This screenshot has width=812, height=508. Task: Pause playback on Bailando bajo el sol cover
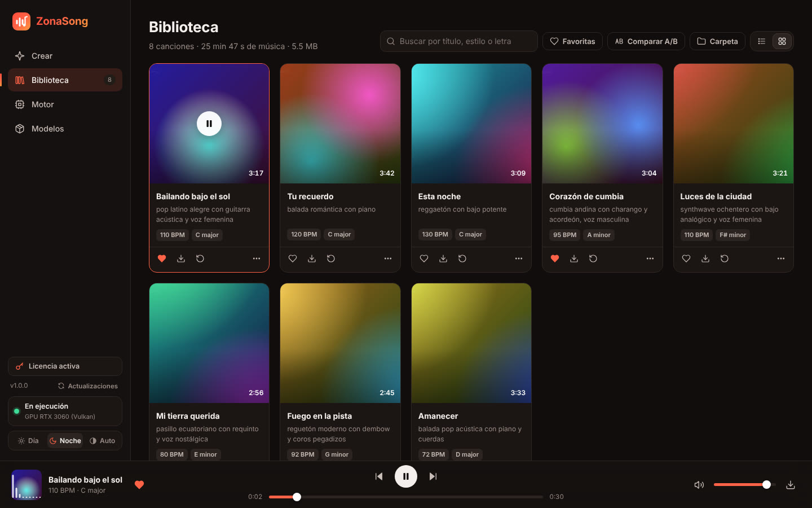pos(209,124)
